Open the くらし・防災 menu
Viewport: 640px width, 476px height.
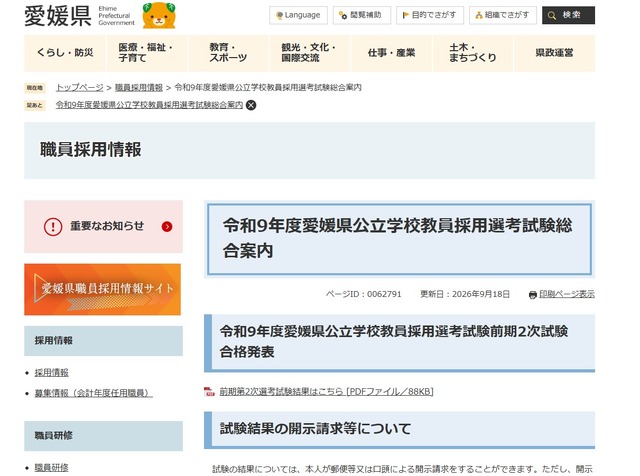pos(65,53)
